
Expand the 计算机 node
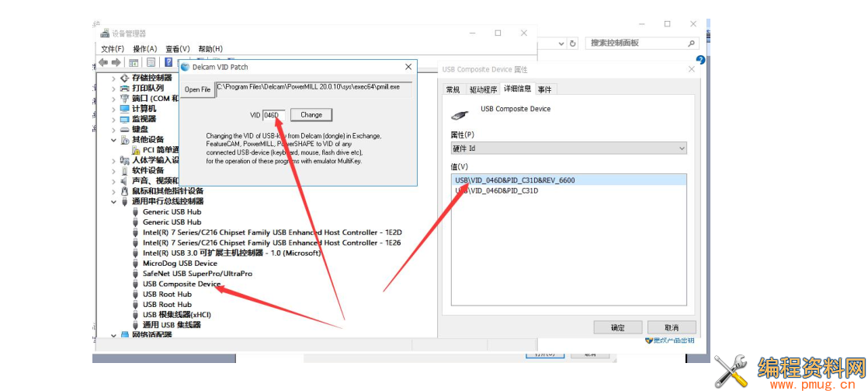(113, 109)
